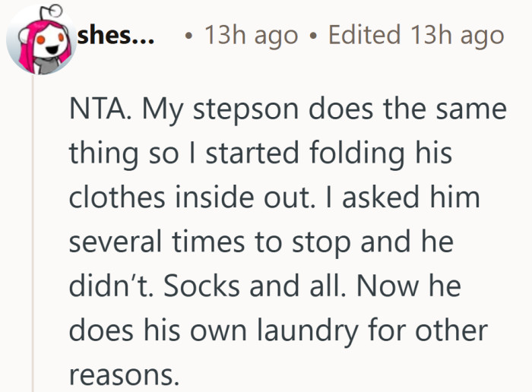The width and height of the screenshot is (532, 392).
Task: Click the dot separator before "13h ago"
Action: pos(187,36)
